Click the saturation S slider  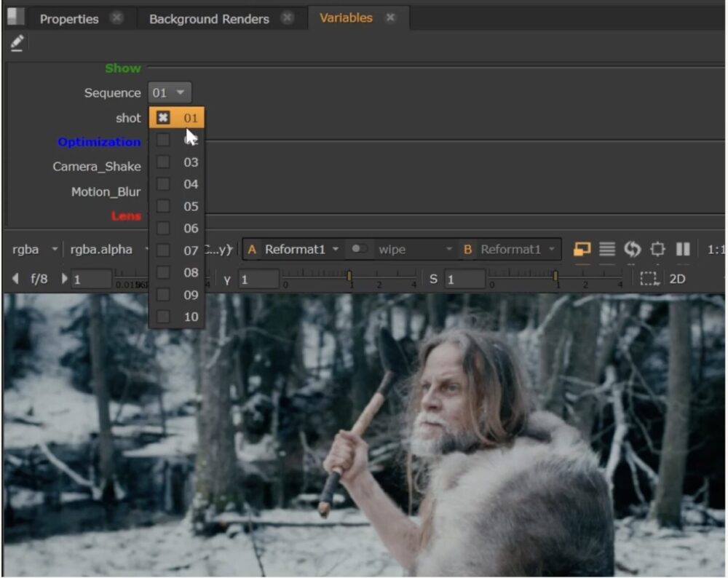click(555, 277)
